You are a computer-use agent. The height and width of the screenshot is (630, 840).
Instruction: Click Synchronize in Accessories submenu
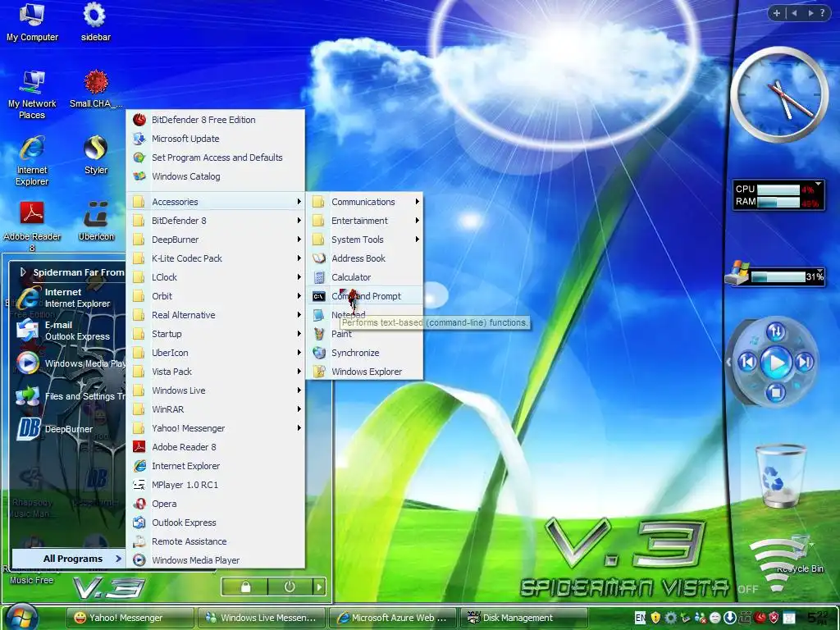[365, 353]
